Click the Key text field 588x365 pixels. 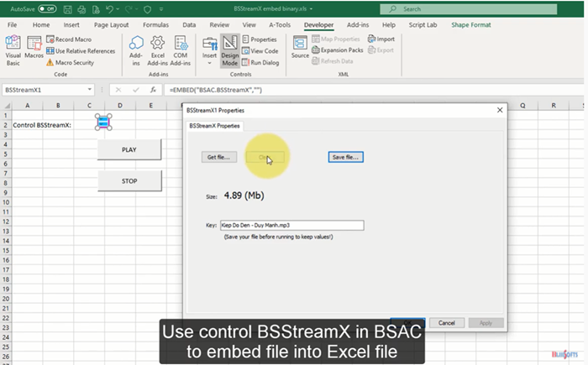pyautogui.click(x=291, y=225)
